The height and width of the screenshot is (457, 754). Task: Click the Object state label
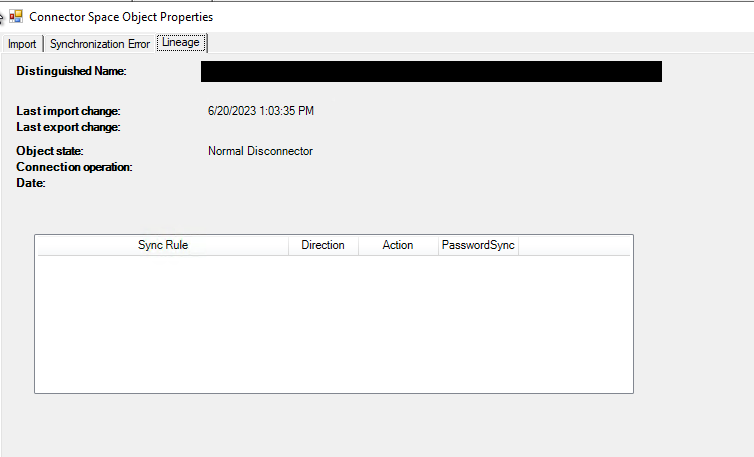(x=50, y=151)
